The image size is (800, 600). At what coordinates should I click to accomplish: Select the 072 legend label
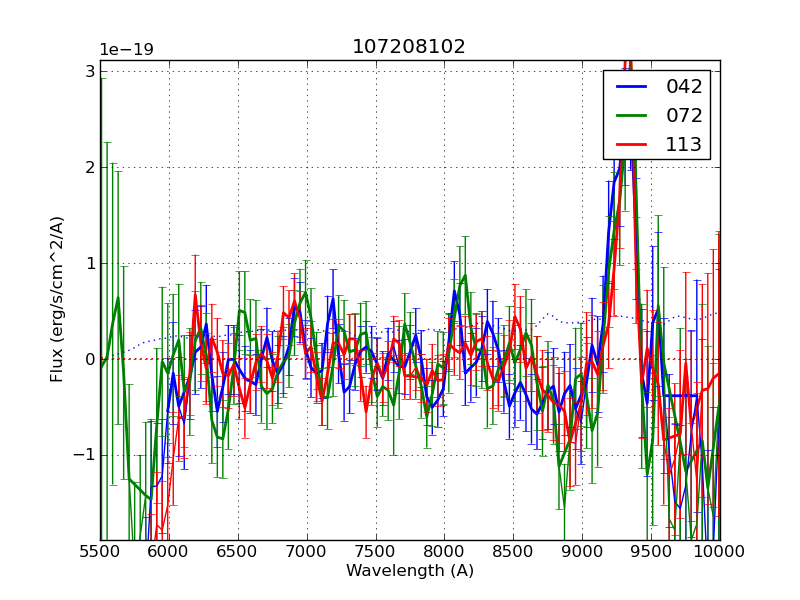click(684, 115)
